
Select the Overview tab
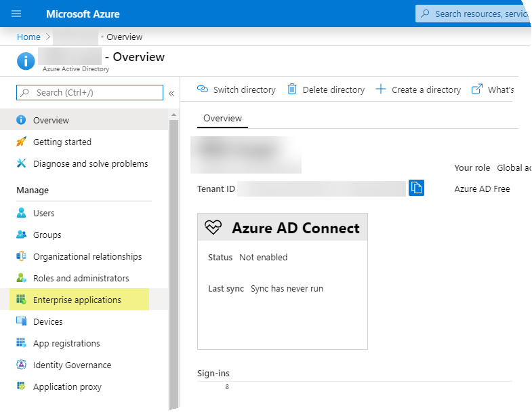(222, 119)
